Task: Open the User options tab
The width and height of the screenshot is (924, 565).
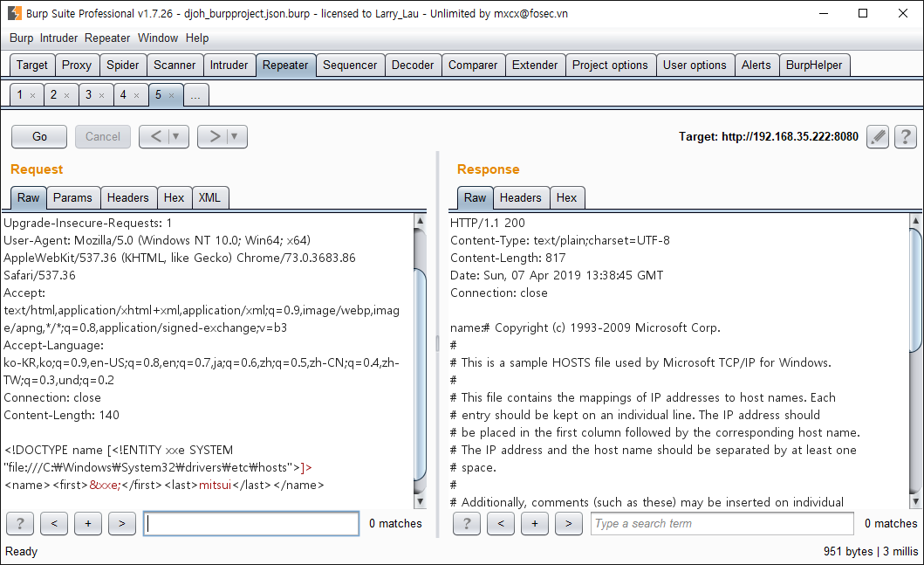Action: pos(695,65)
